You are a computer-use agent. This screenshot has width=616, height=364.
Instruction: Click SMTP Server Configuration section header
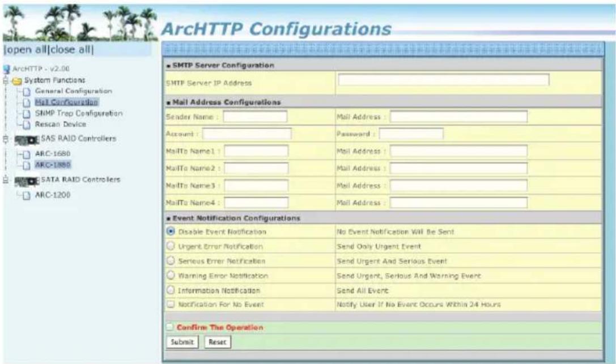point(223,65)
